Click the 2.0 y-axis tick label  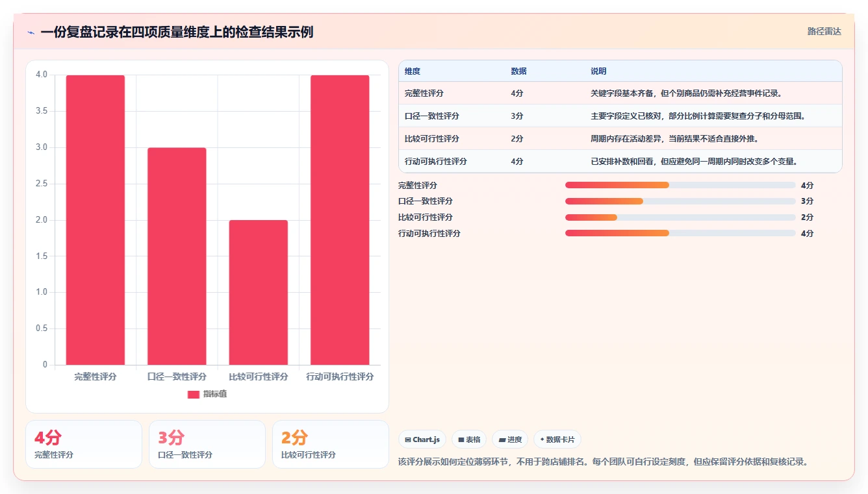click(42, 220)
